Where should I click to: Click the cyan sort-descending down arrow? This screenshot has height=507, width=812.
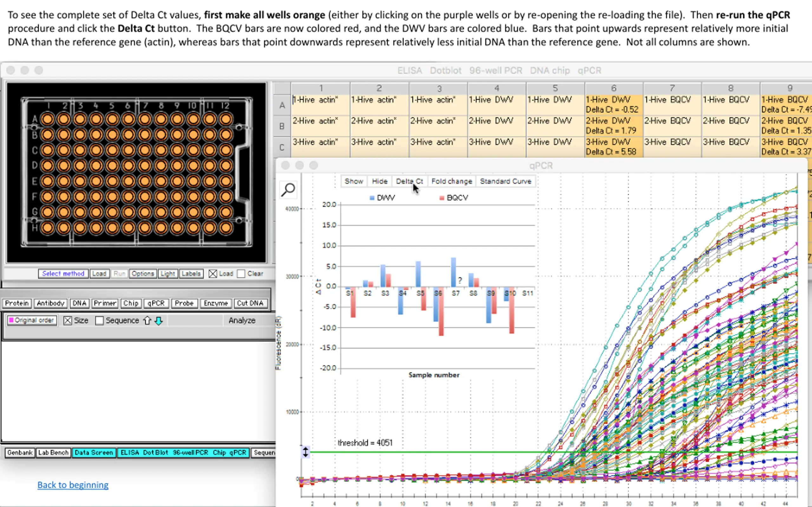coord(159,321)
